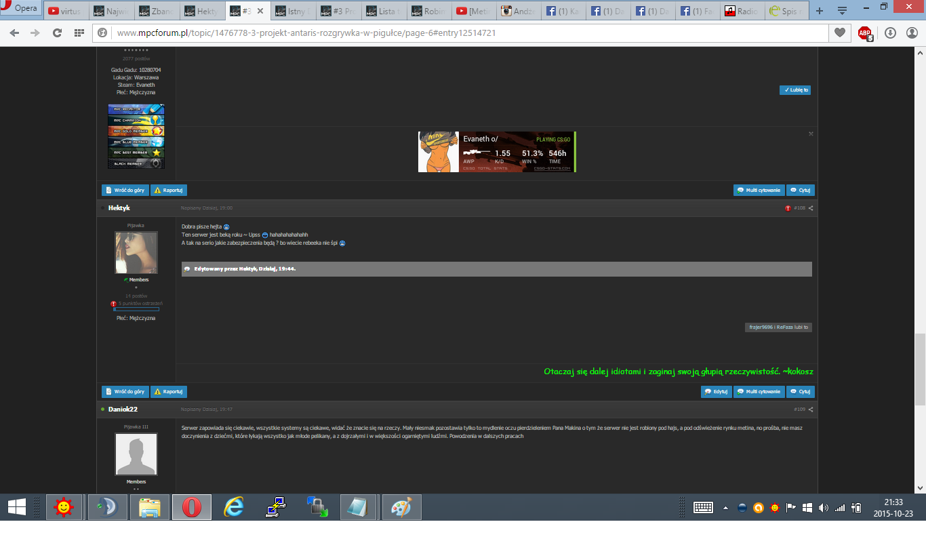
Task: Open the Paint app in taskbar
Action: tap(402, 507)
